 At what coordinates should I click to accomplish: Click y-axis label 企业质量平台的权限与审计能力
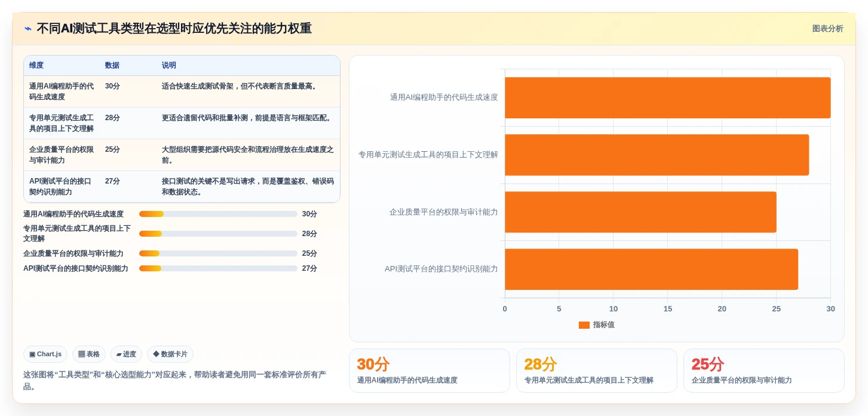click(x=444, y=212)
